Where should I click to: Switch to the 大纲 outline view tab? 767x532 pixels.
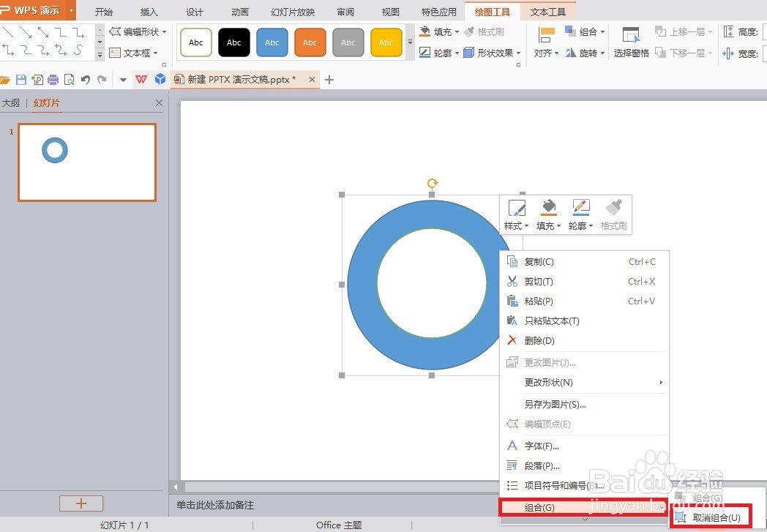click(x=11, y=102)
